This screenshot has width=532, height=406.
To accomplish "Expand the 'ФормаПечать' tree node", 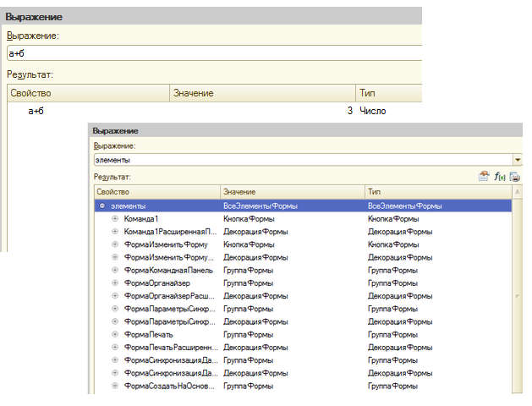I will (x=115, y=335).
